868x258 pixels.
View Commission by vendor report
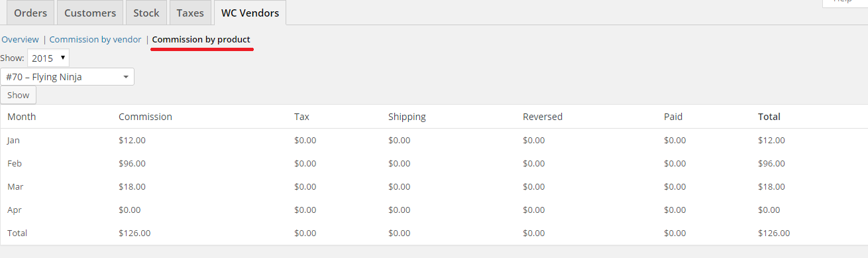pyautogui.click(x=95, y=40)
